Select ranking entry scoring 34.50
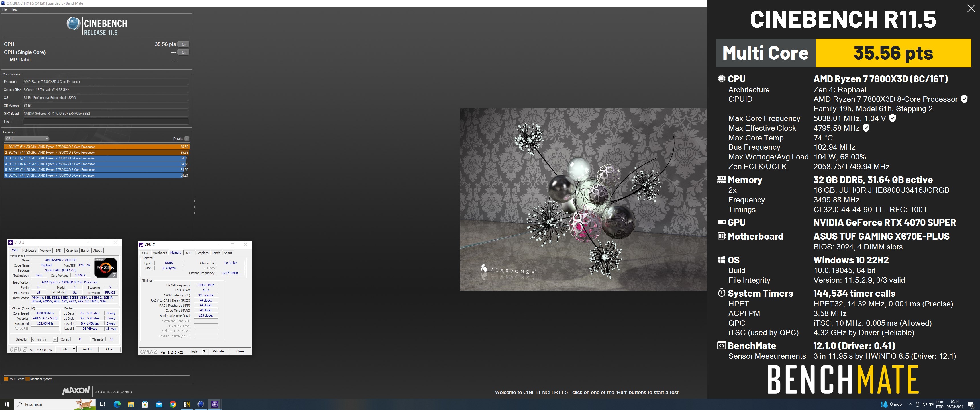Viewport: 980px width, 410px height. tap(97, 170)
